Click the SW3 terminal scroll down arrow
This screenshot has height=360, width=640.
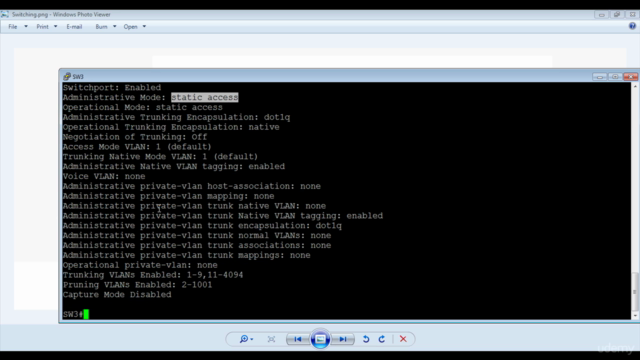pyautogui.click(x=635, y=316)
